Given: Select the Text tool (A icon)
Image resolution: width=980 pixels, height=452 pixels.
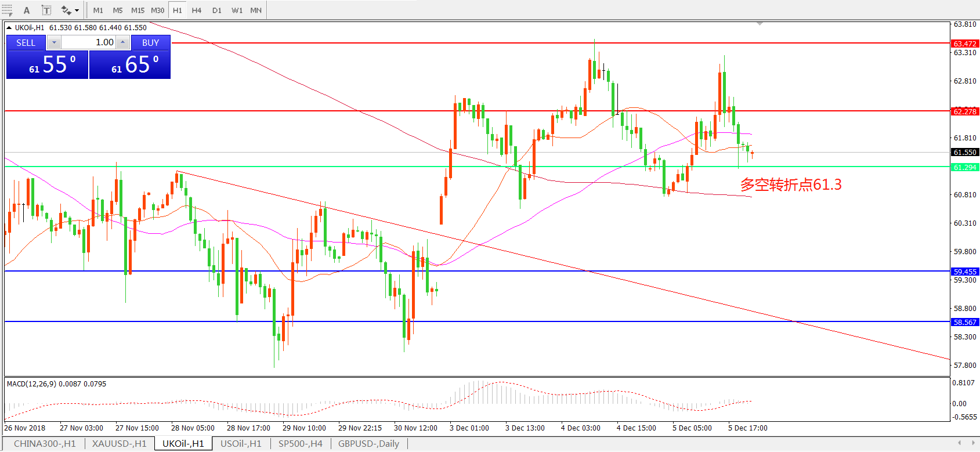Looking at the screenshot, I should (x=26, y=10).
